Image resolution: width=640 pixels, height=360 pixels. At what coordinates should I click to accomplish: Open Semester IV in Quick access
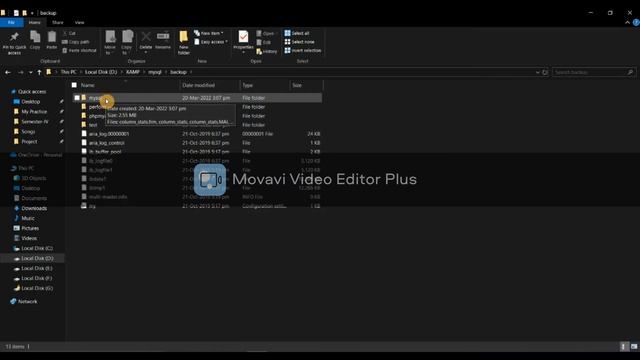click(35, 122)
